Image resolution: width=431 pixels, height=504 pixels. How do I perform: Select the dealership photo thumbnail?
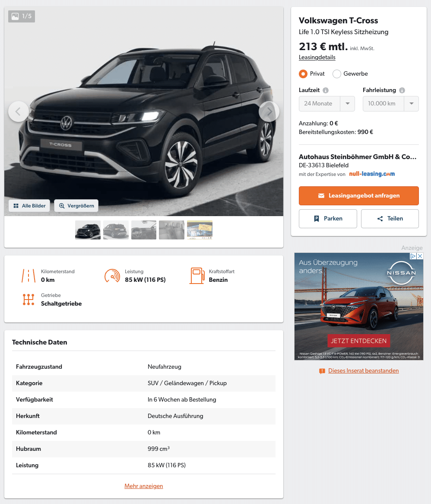(200, 230)
